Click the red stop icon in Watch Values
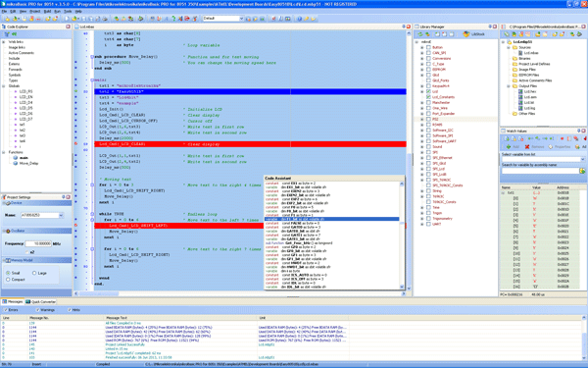Viewport: 588px width, 368px height. coord(562,138)
